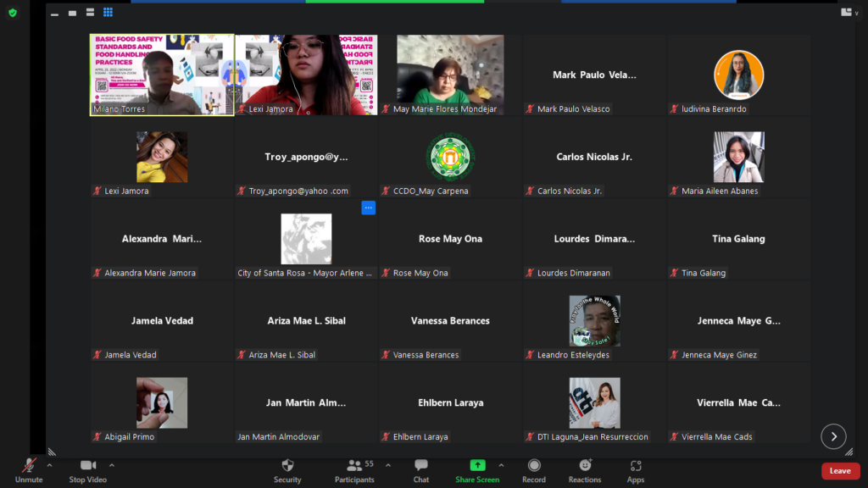Viewport: 868px width, 488px height.
Task: Open the Chat panel
Action: pyautogui.click(x=420, y=470)
